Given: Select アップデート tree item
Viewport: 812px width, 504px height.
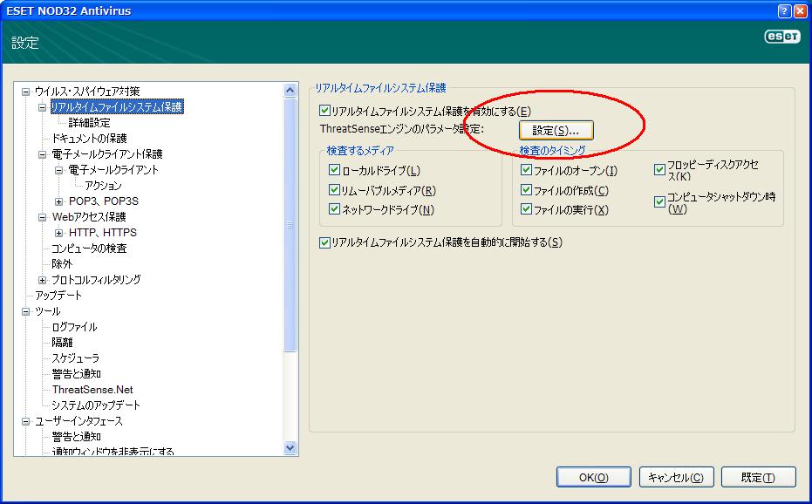Looking at the screenshot, I should point(58,296).
